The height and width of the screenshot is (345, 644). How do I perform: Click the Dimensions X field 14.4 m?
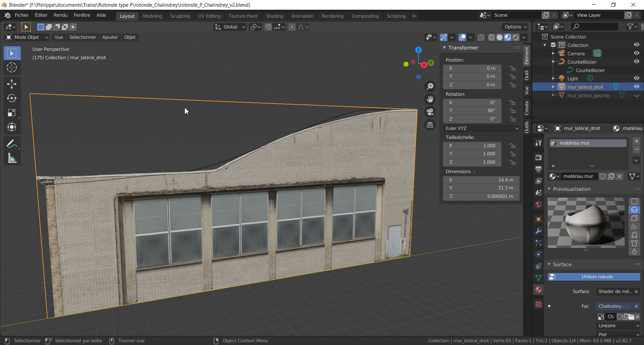point(481,180)
